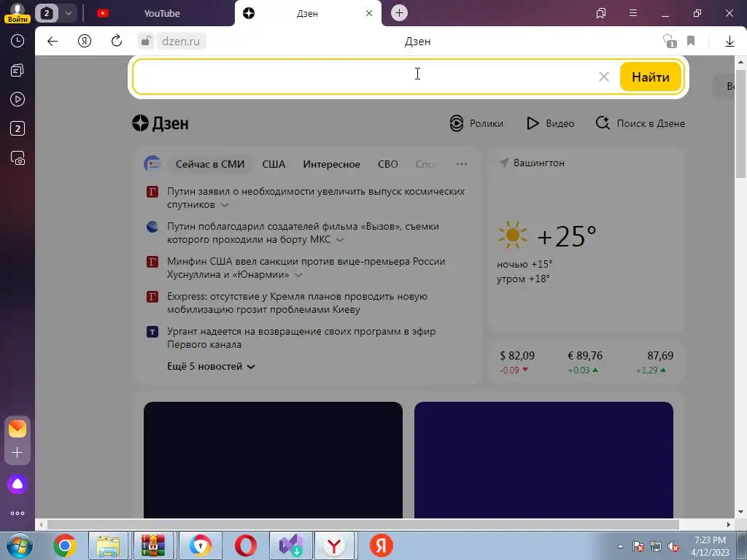747x560 pixels.
Task: Reload the dzen.ru page
Action: point(117,41)
